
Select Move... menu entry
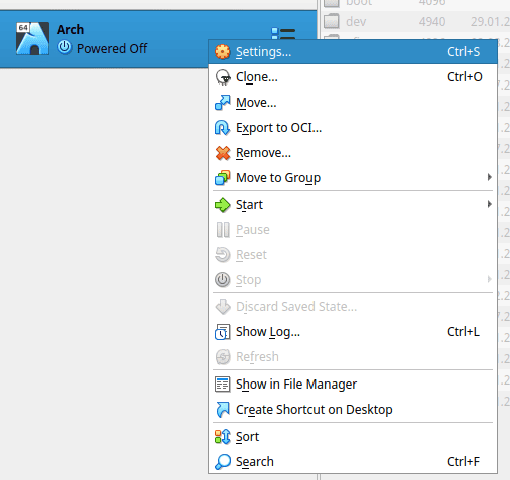(x=353, y=103)
